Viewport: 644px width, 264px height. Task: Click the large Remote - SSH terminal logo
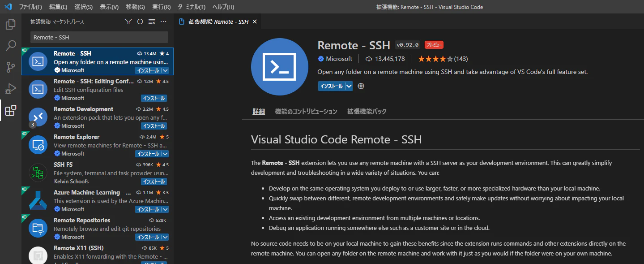pos(280,66)
